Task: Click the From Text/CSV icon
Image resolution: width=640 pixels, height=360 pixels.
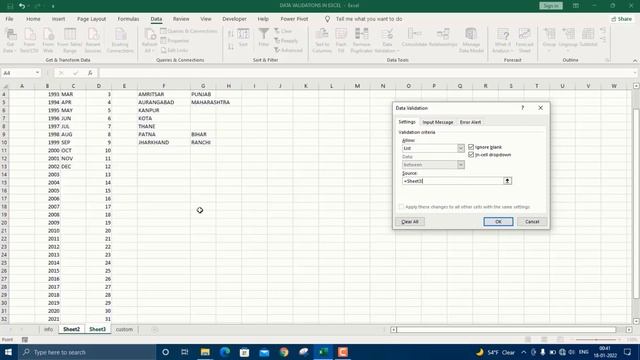Action: pyautogui.click(x=29, y=40)
